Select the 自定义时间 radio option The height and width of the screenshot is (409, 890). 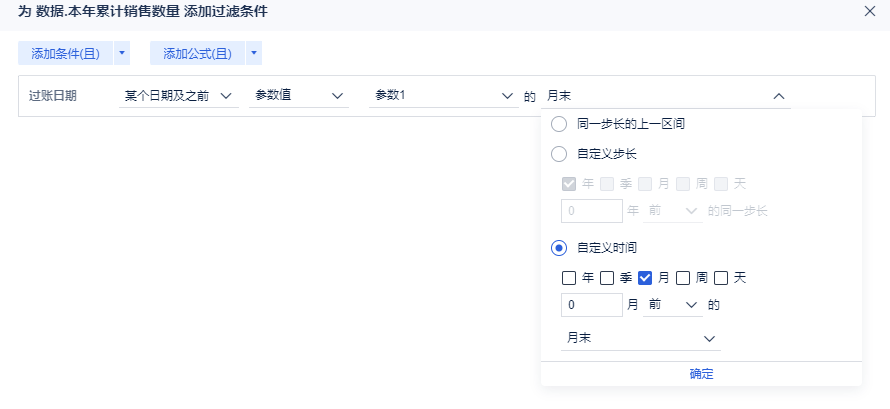tap(559, 248)
